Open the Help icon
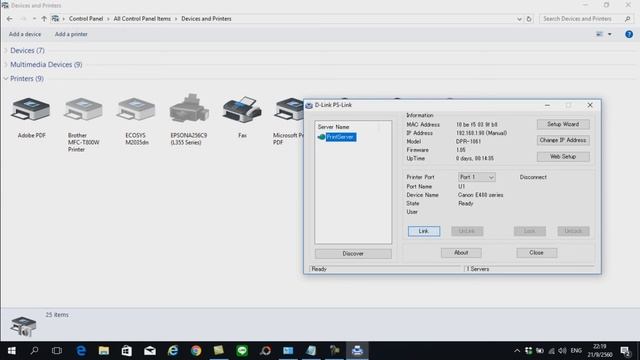The image size is (640, 360). (x=629, y=34)
